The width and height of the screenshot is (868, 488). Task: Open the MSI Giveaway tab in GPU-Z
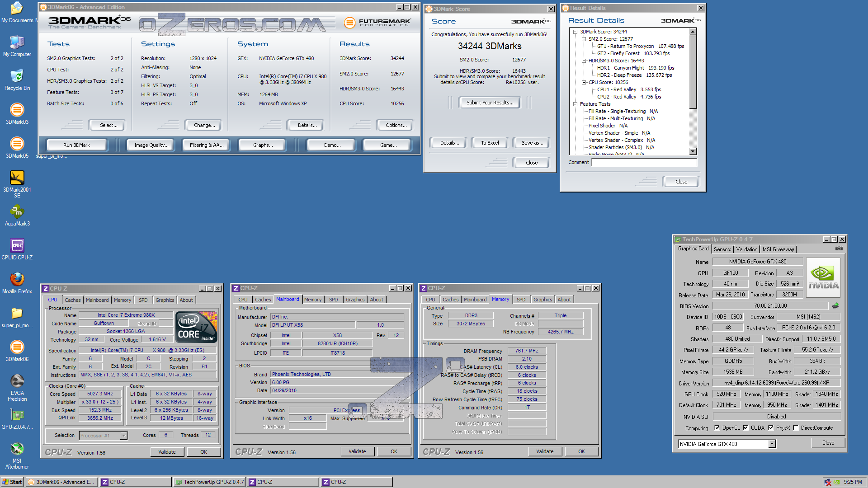click(778, 249)
